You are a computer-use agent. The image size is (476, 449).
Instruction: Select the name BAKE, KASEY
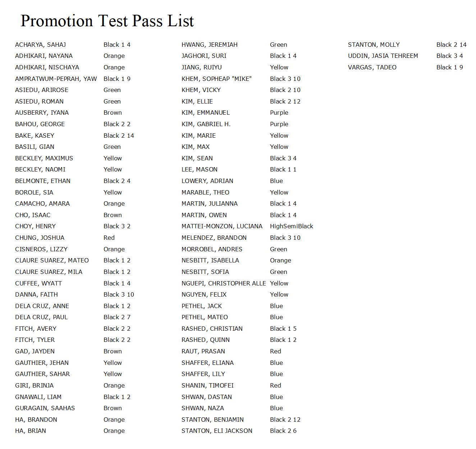[35, 136]
